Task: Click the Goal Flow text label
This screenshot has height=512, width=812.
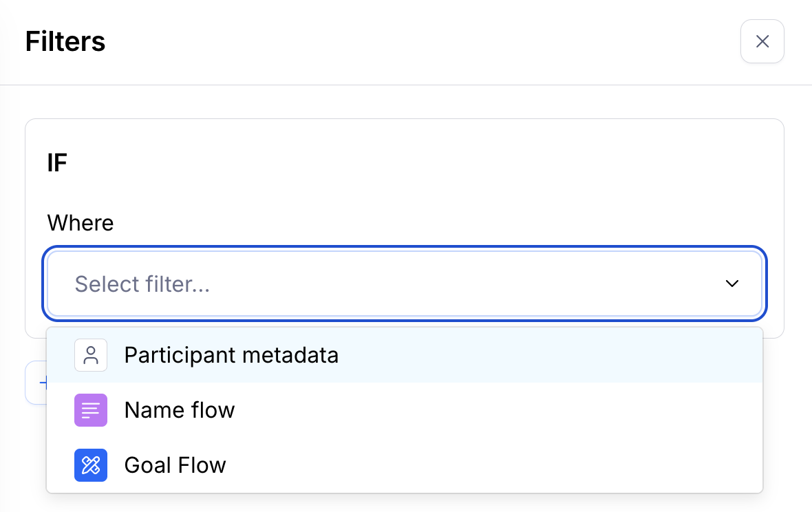Action: pos(175,465)
